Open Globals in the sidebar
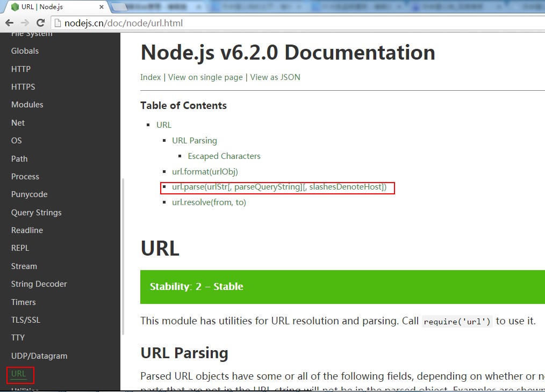545x392 pixels. (25, 51)
